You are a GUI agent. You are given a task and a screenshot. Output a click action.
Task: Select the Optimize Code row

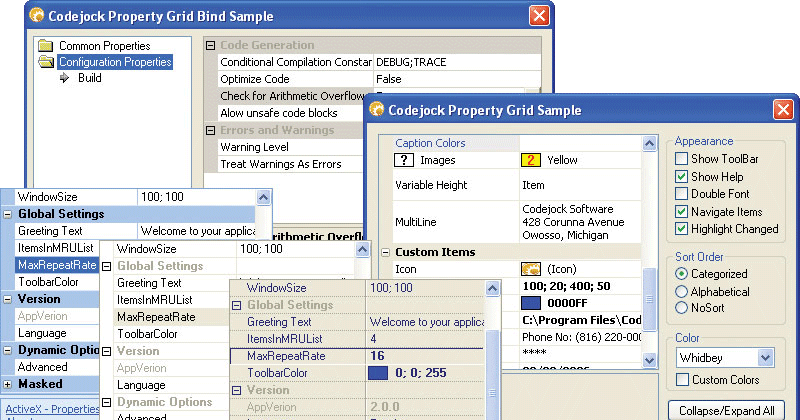(379, 79)
